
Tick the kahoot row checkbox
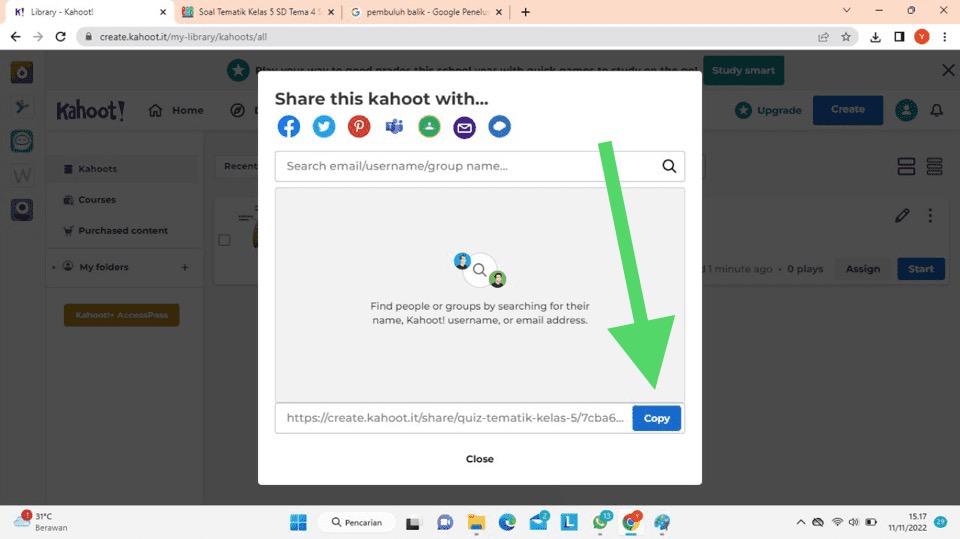click(x=225, y=240)
